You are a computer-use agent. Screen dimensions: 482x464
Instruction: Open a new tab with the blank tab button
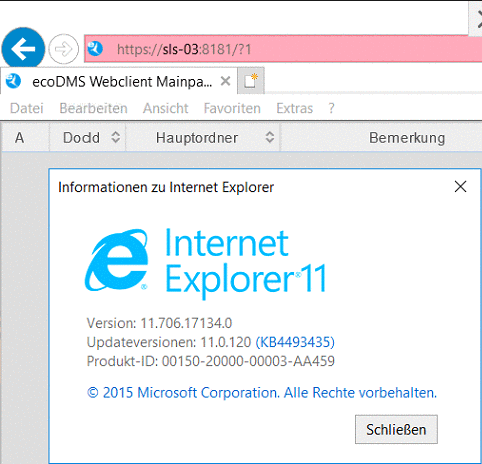click(251, 81)
